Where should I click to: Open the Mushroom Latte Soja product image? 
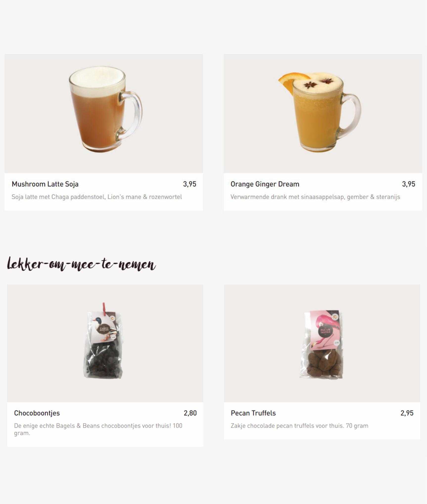(104, 113)
